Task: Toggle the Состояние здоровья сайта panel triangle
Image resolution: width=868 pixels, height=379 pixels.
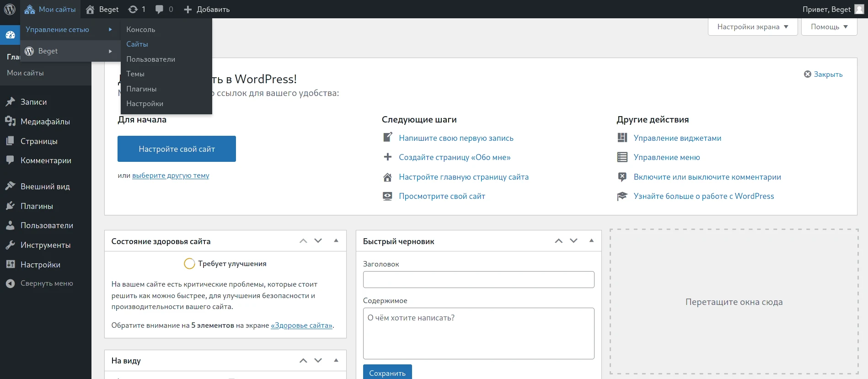Action: [x=336, y=241]
